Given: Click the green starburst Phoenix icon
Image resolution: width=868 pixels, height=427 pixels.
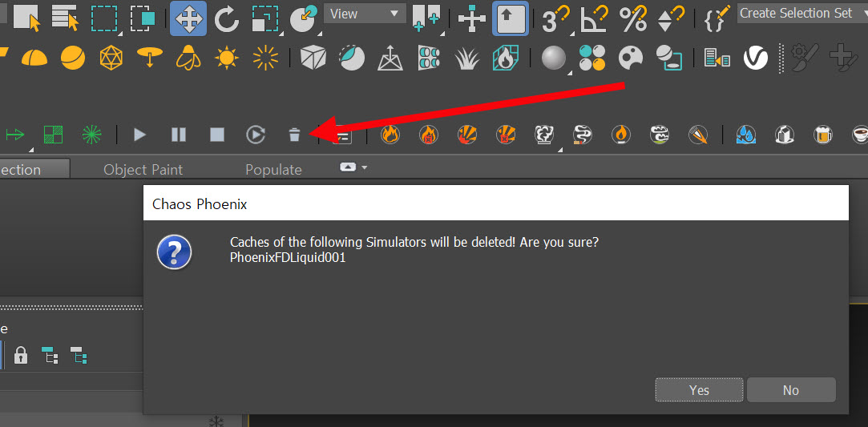Looking at the screenshot, I should pyautogui.click(x=91, y=135).
